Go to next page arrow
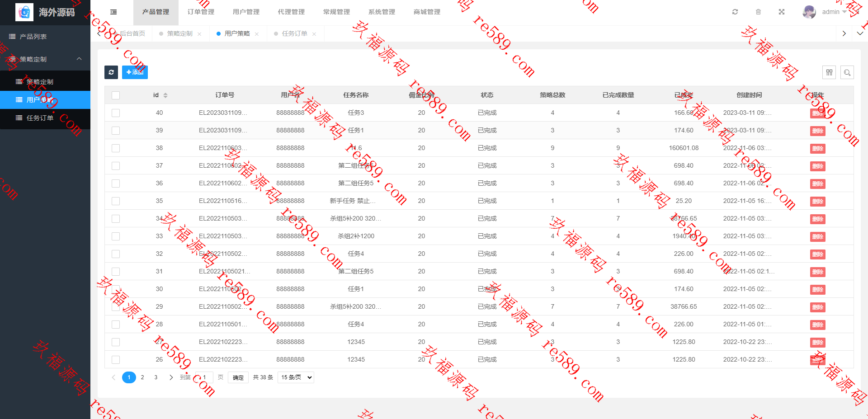 171,377
